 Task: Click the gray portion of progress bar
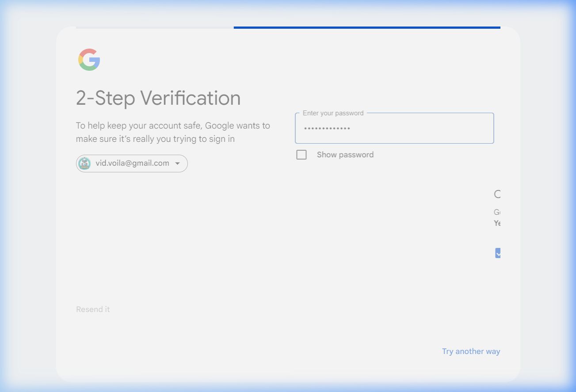pyautogui.click(x=155, y=27)
